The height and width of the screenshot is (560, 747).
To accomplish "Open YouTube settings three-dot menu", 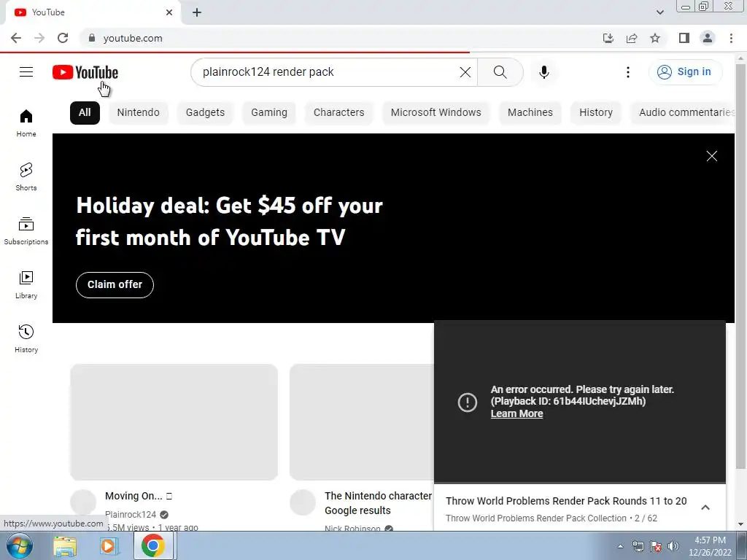I will pos(628,72).
